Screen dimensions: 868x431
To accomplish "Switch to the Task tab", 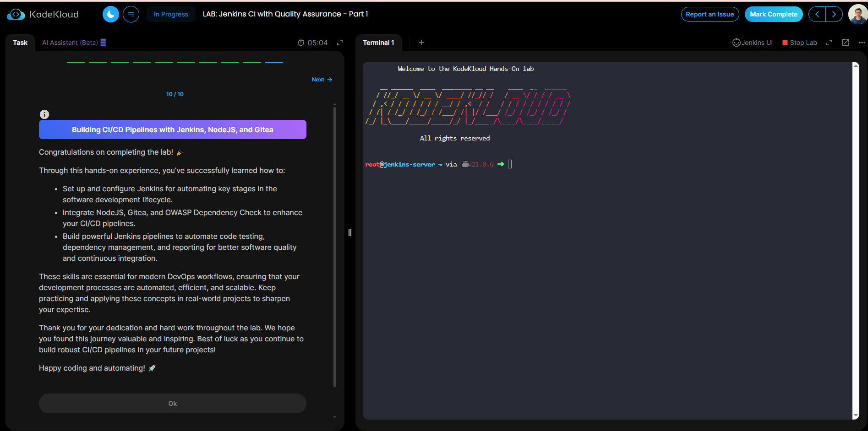I will click(x=20, y=43).
